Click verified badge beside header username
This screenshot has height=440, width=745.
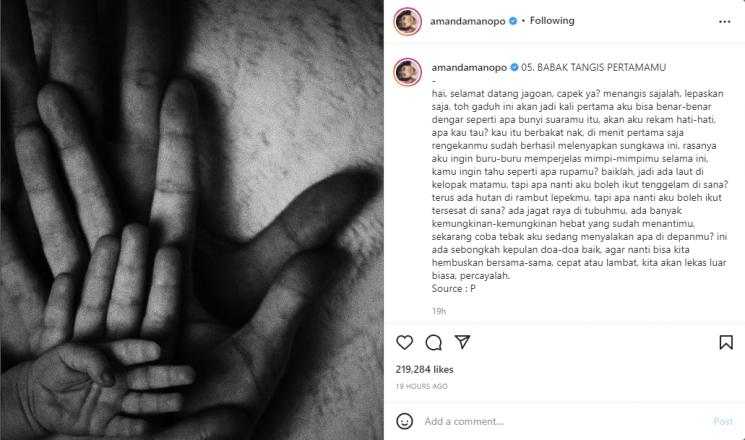(x=513, y=21)
